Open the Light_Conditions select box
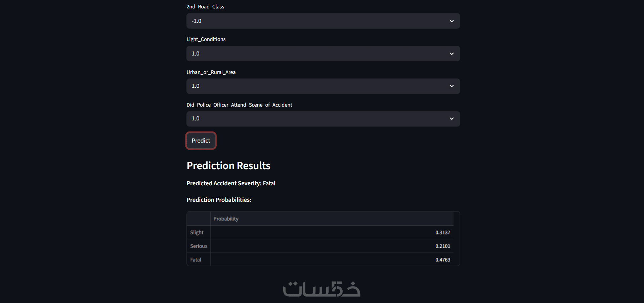 [x=316, y=54]
